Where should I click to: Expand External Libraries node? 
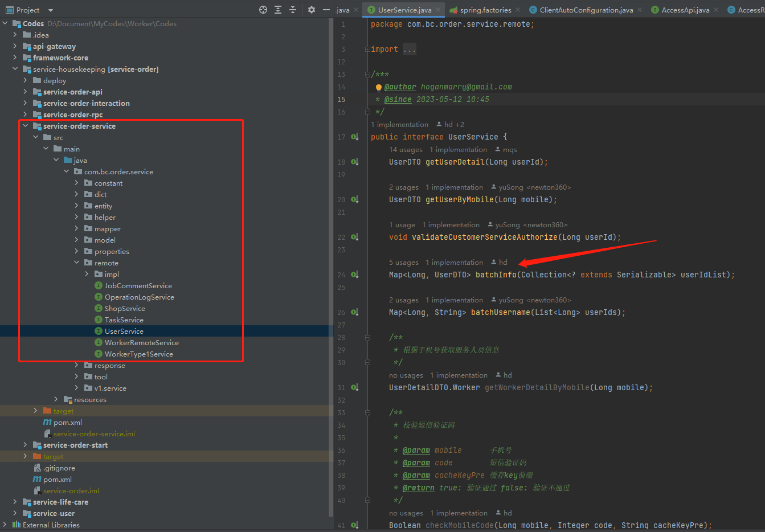coord(5,525)
